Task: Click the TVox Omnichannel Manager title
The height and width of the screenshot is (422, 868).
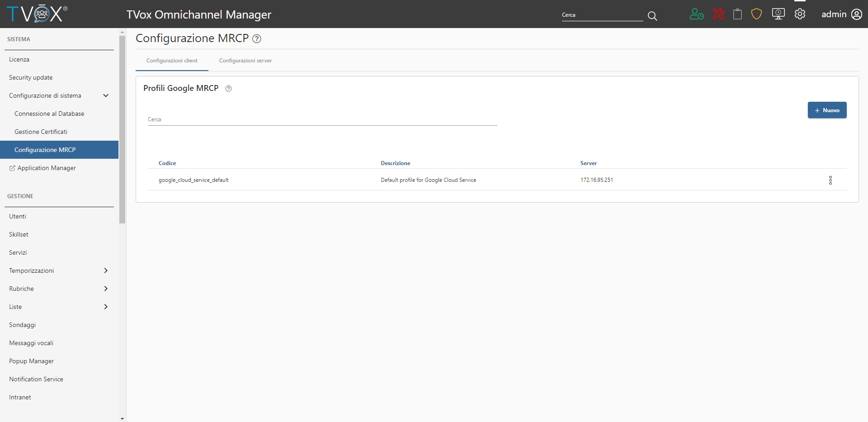Action: pos(199,14)
